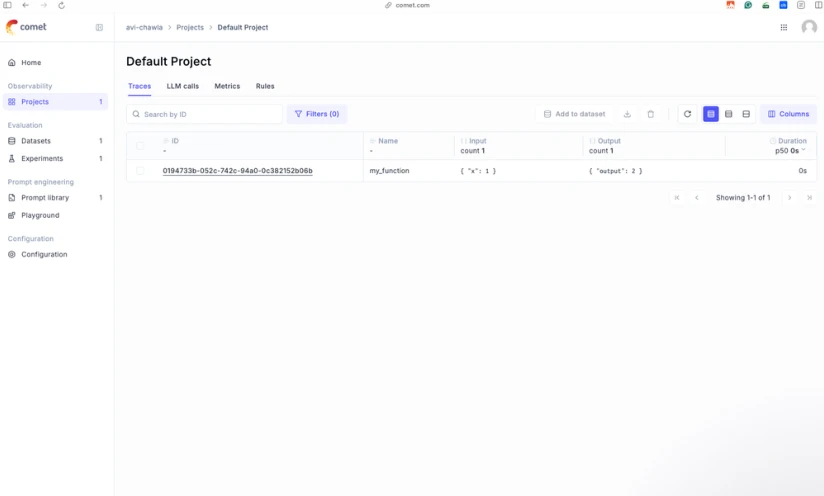Click the download export icon
Image resolution: width=824 pixels, height=496 pixels.
click(x=627, y=114)
